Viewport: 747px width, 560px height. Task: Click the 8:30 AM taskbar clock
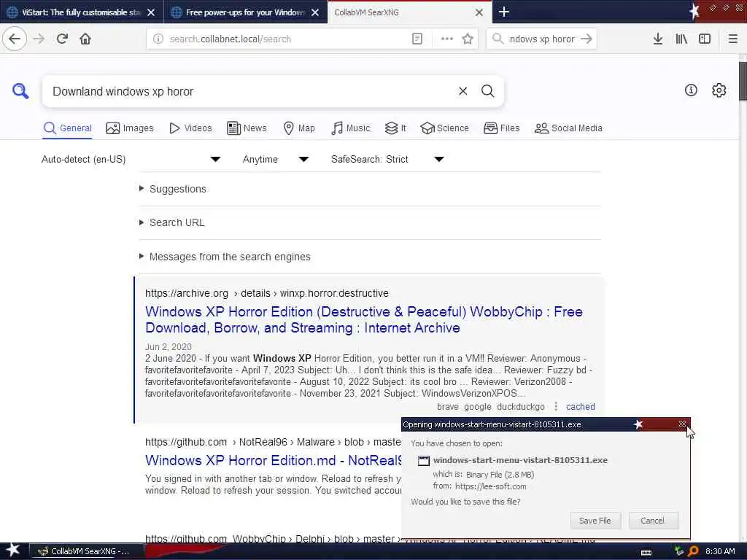point(720,551)
